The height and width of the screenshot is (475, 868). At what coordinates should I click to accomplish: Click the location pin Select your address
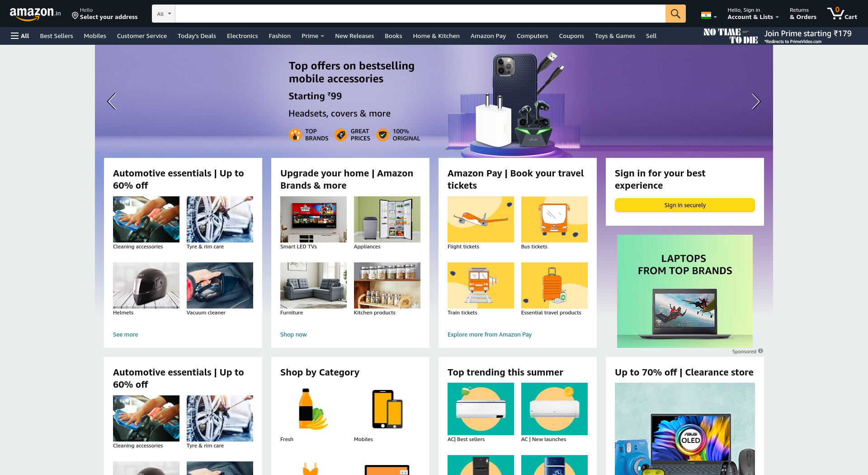pos(105,14)
